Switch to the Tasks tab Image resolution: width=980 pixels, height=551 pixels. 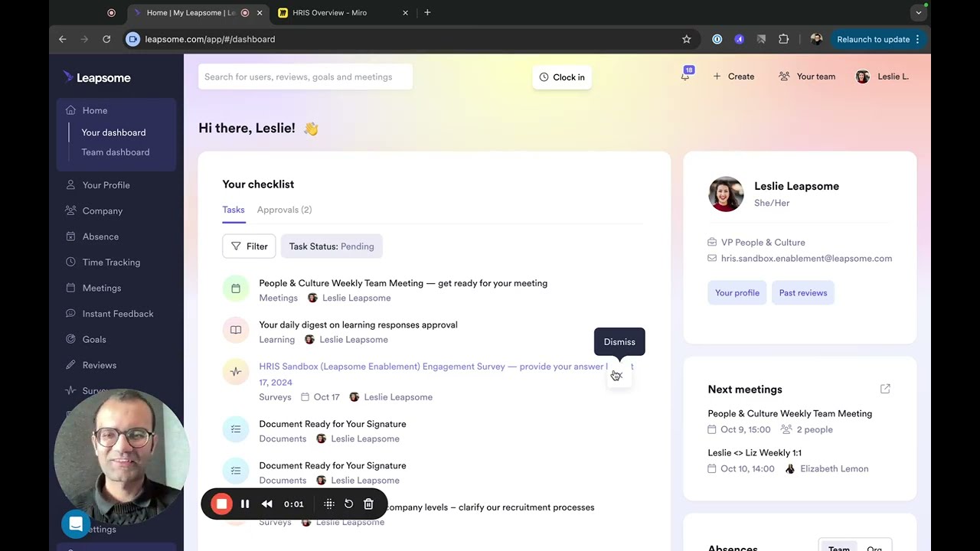tap(234, 210)
